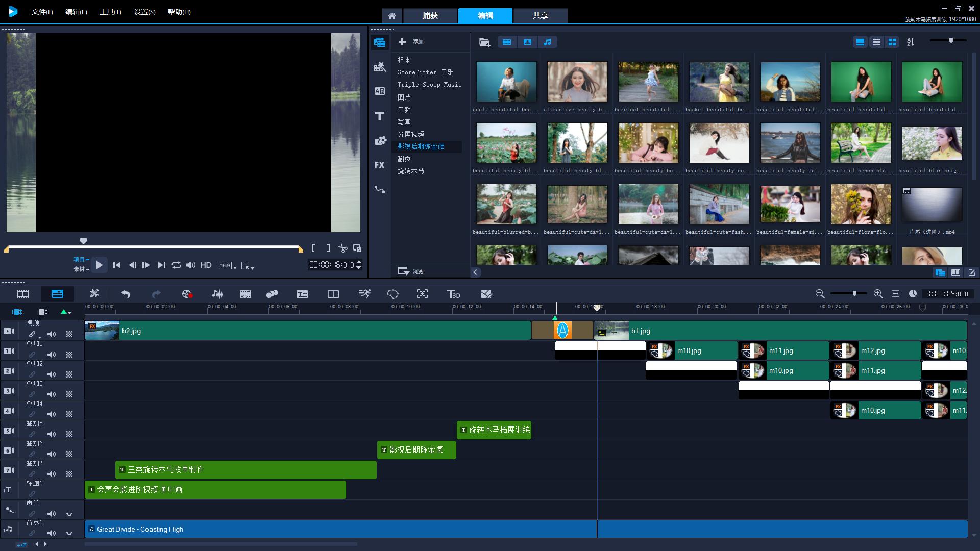Image resolution: width=980 pixels, height=551 pixels.
Task: Adjust the timeline zoom slider
Action: coord(854,293)
